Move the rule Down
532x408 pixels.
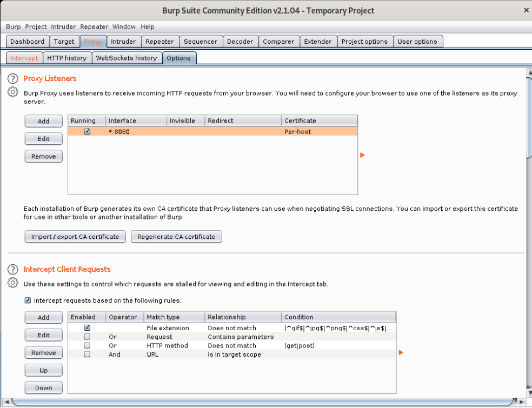43,388
